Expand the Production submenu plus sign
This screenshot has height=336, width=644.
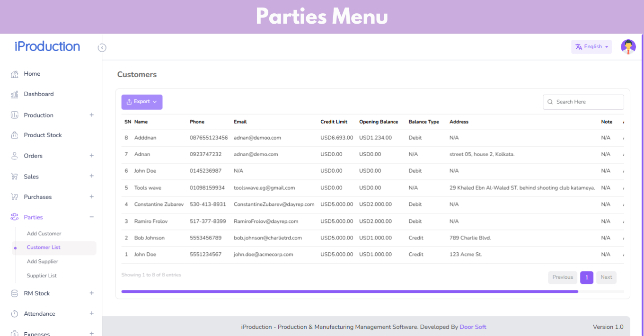(x=92, y=115)
